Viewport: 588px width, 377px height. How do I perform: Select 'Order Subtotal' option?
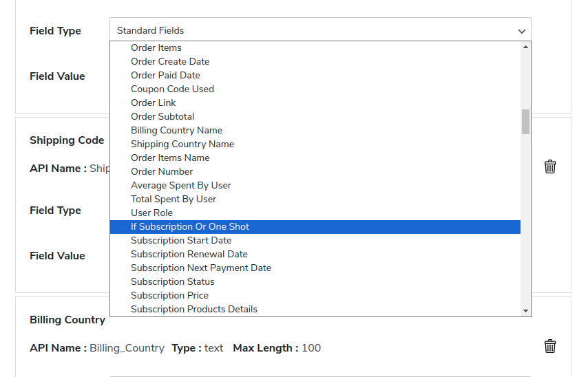pos(162,116)
